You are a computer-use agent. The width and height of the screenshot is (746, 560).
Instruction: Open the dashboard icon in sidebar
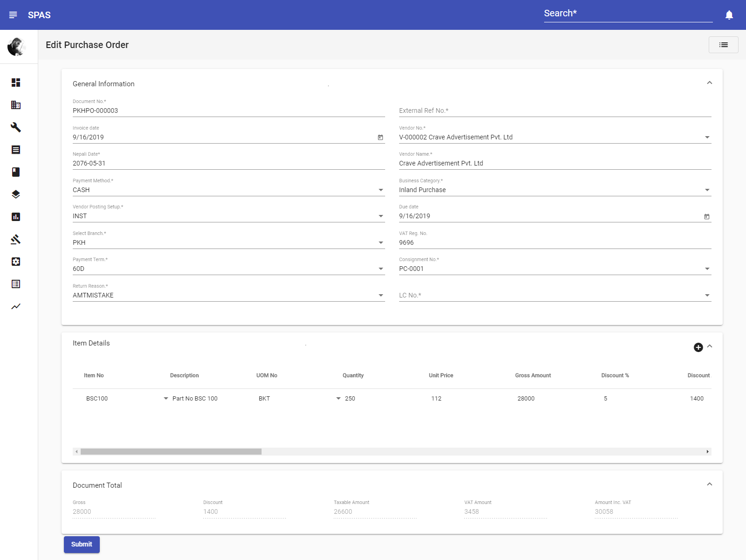[x=16, y=83]
